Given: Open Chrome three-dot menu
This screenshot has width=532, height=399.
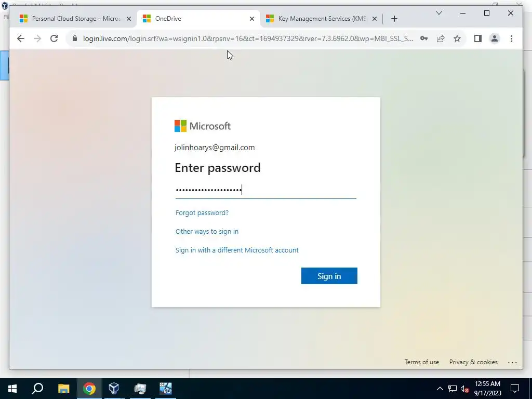Looking at the screenshot, I should (x=511, y=38).
